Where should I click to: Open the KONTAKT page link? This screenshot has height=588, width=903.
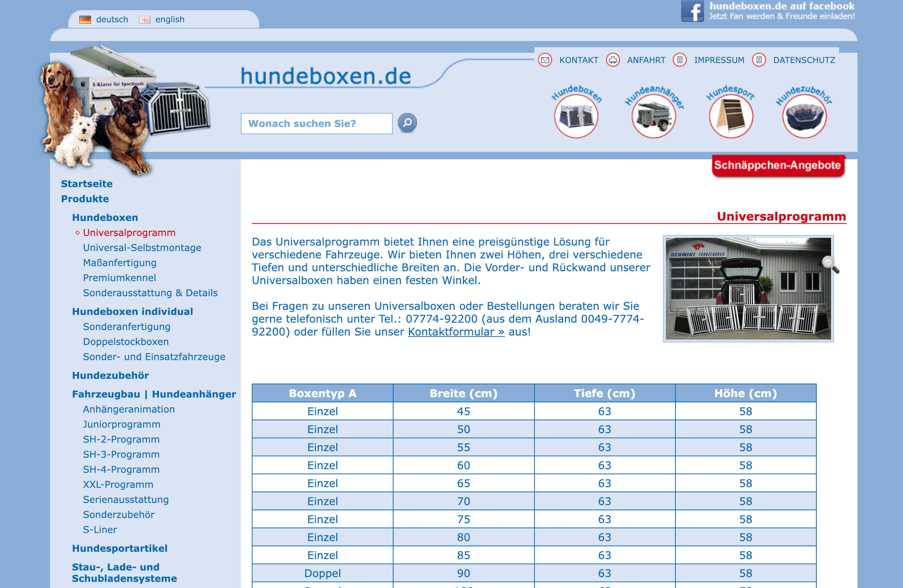pos(579,60)
